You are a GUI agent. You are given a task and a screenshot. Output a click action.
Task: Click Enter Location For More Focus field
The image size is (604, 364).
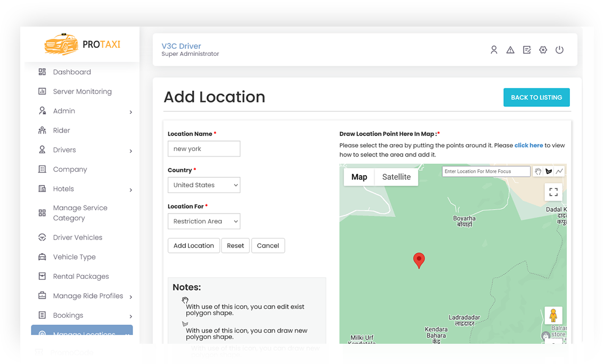[486, 171]
